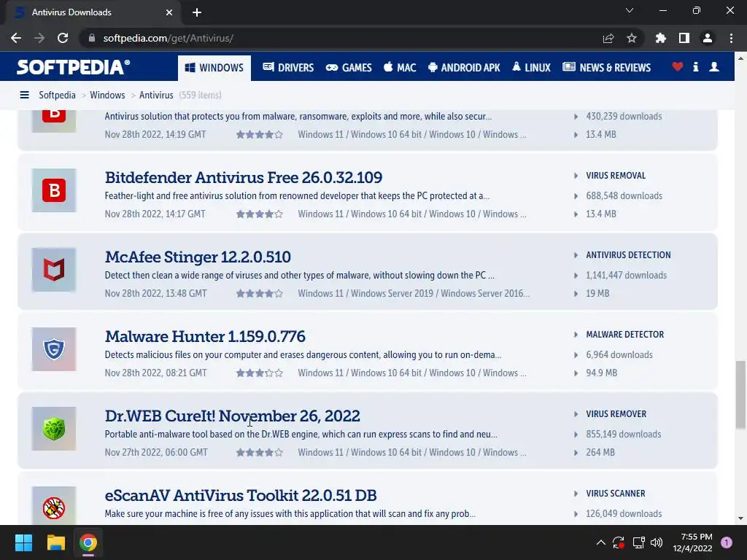
Task: Click the VIRUS REMOVAL tag
Action: click(616, 176)
